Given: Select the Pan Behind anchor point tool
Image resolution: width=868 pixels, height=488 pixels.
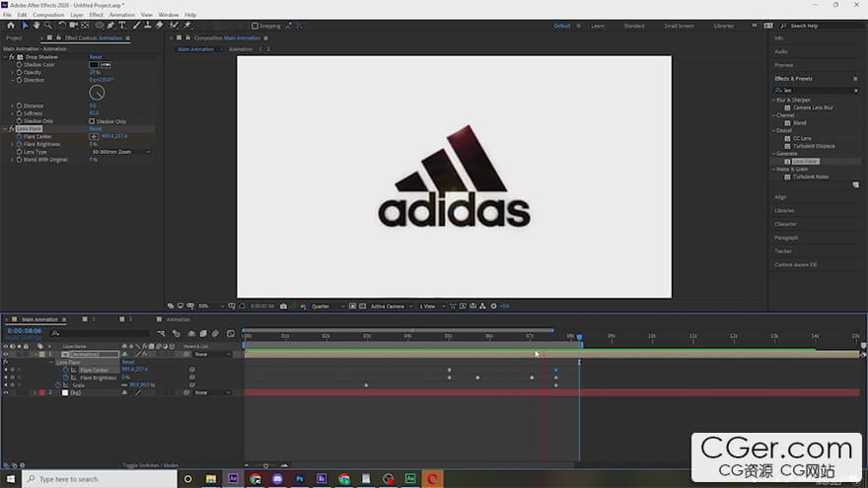Looking at the screenshot, I should [x=85, y=26].
